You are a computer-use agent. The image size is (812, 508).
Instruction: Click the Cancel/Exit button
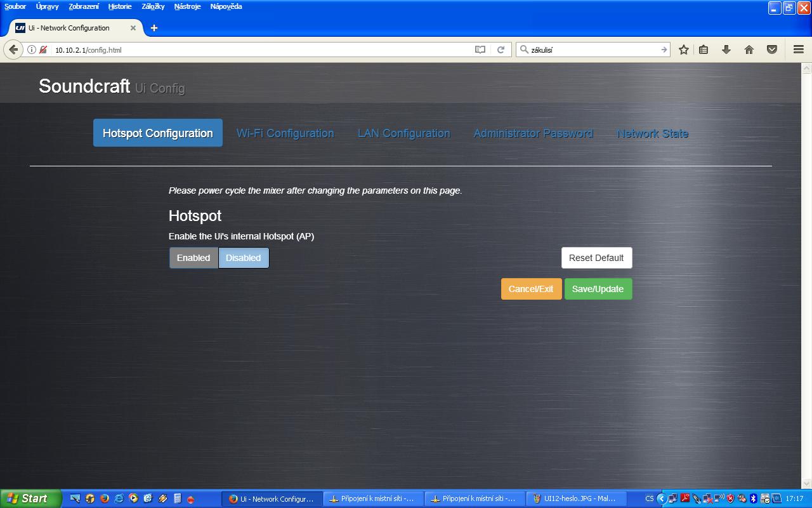coord(531,289)
